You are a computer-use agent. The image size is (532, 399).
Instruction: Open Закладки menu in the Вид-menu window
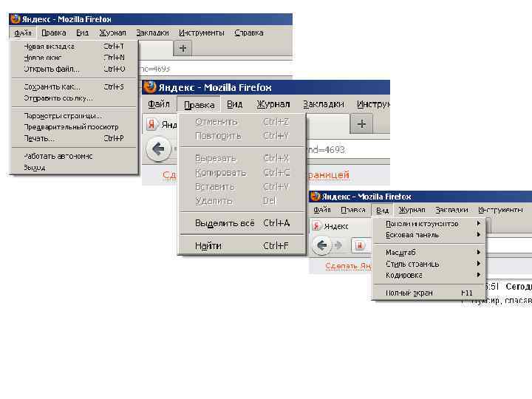[451, 210]
